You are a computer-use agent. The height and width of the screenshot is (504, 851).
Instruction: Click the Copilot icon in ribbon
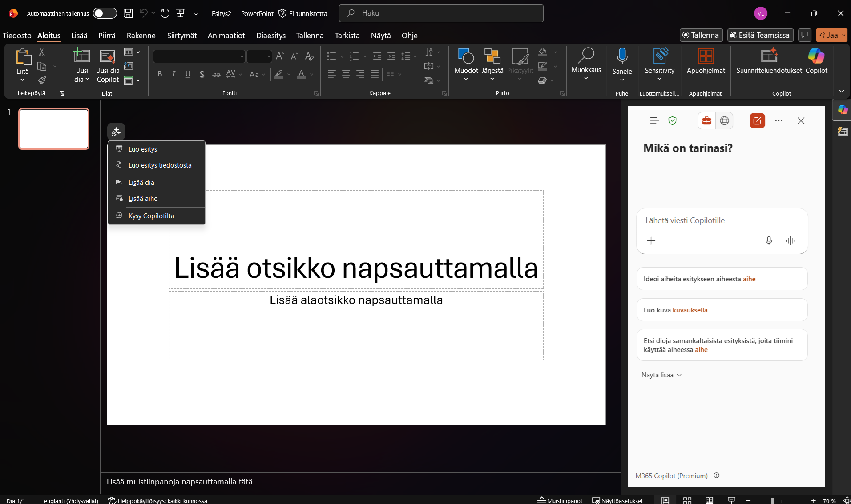click(x=816, y=56)
